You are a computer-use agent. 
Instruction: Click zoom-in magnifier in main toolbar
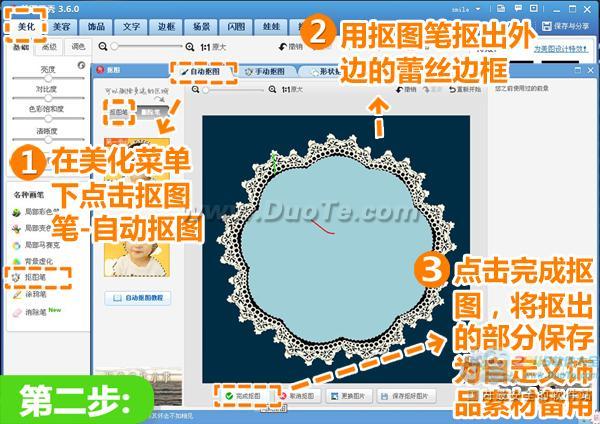190,47
